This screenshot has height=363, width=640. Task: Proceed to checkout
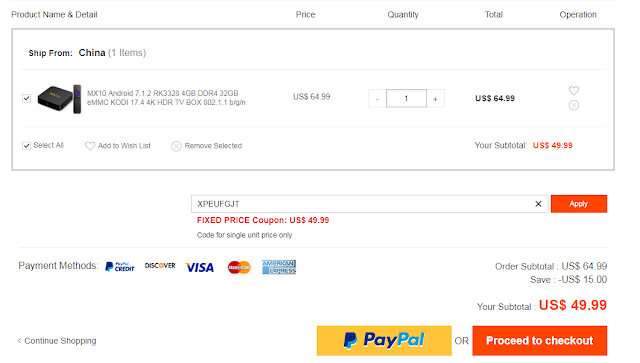(540, 341)
